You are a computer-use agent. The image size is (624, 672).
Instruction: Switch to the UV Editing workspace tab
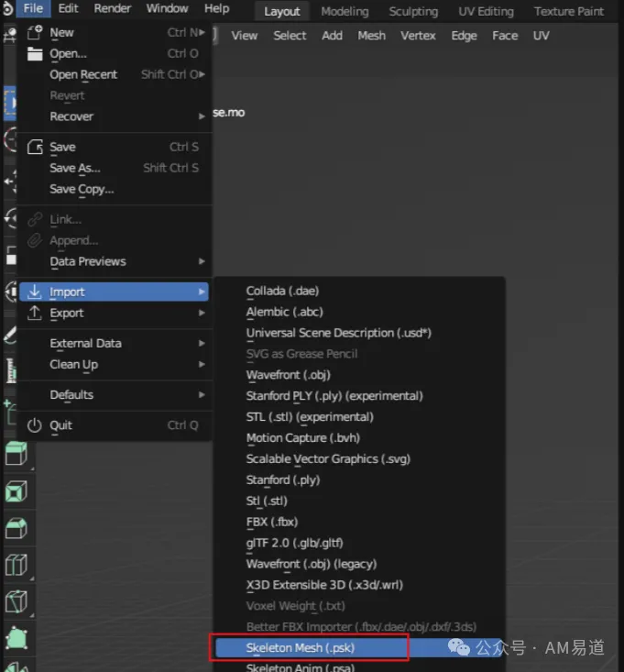(x=486, y=12)
